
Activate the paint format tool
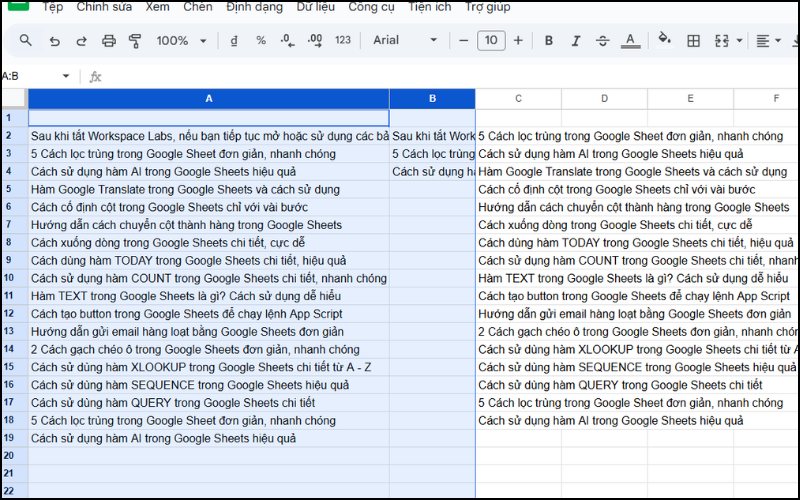coord(135,41)
